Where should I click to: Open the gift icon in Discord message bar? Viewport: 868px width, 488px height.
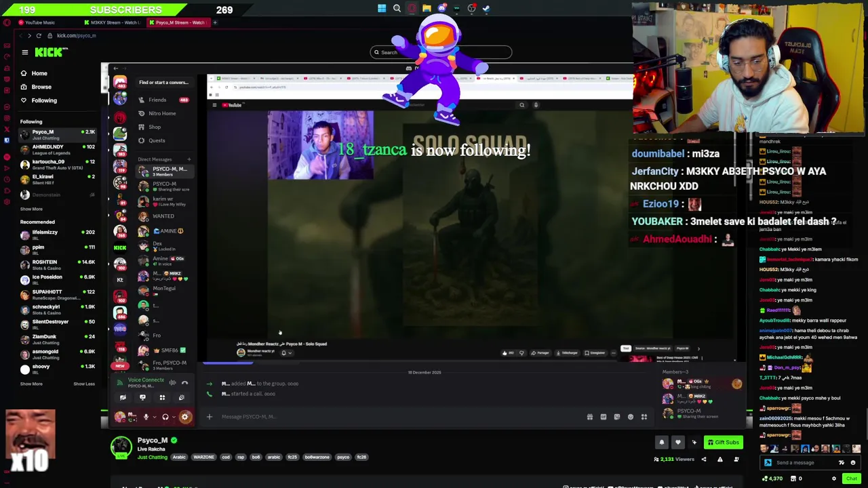pyautogui.click(x=590, y=417)
